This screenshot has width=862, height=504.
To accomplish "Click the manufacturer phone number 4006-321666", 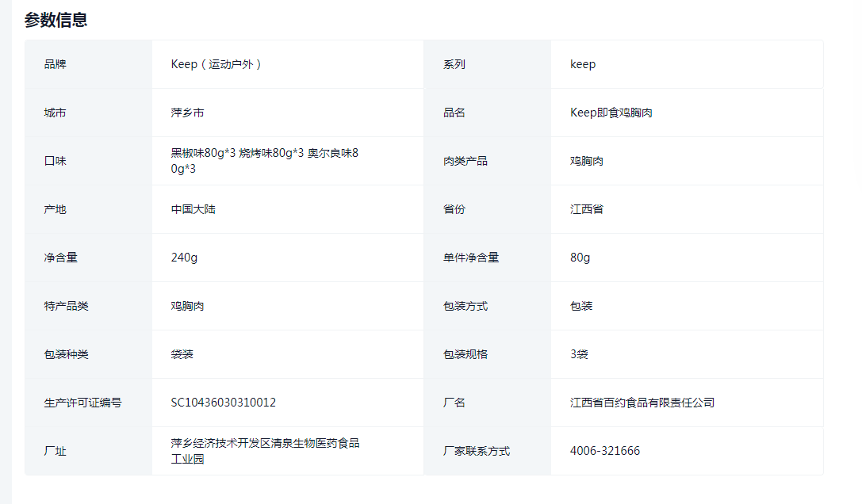I will [605, 451].
